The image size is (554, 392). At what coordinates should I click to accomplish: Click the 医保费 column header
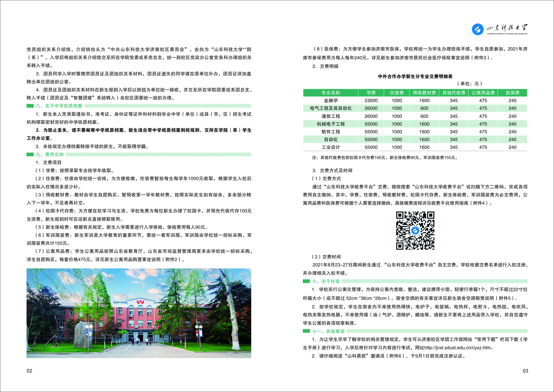click(512, 93)
